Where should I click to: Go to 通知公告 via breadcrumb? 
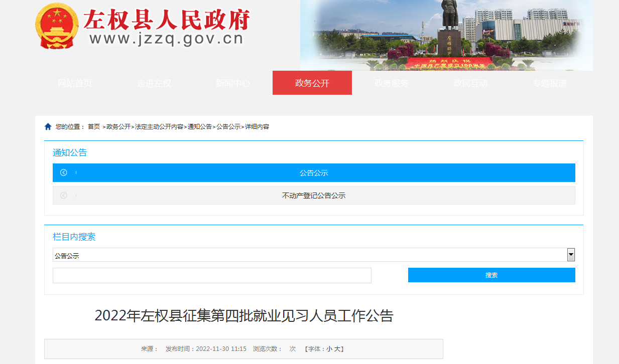[200, 127]
